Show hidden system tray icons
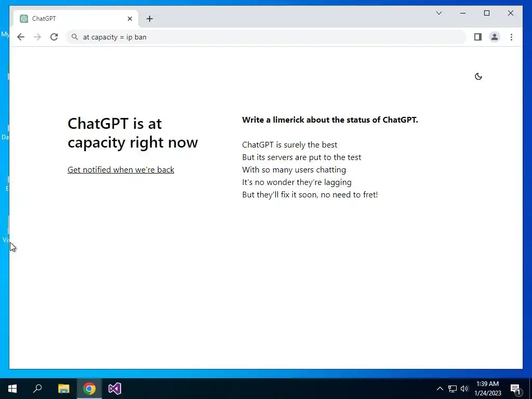The height and width of the screenshot is (399, 532). (x=440, y=389)
